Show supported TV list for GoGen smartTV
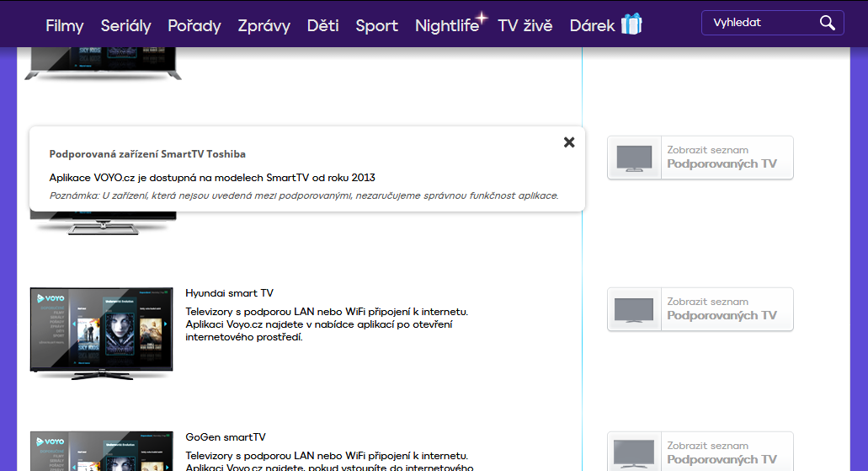The height and width of the screenshot is (471, 868). (x=700, y=452)
